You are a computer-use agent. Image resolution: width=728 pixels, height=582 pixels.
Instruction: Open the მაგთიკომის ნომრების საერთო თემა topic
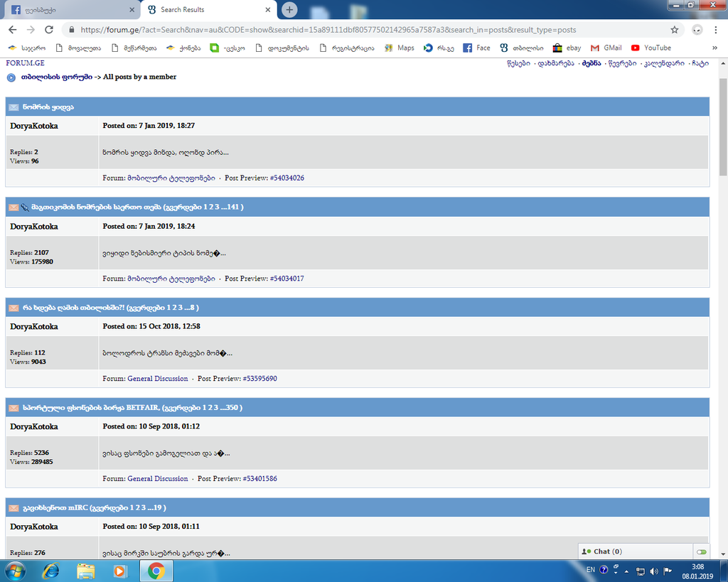tap(97, 207)
